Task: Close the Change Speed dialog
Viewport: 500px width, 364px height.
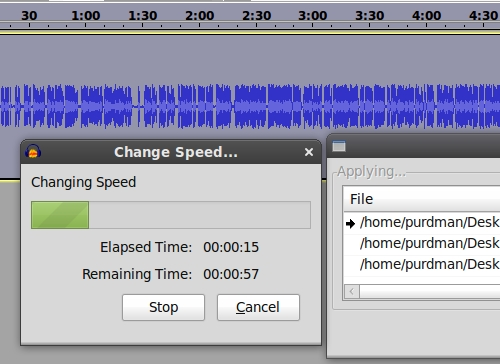Action: 309,152
